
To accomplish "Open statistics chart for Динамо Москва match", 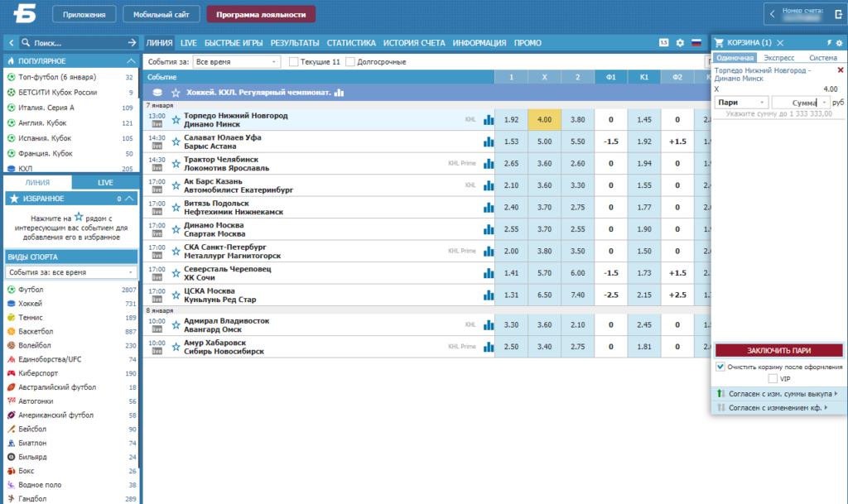I will coord(489,229).
